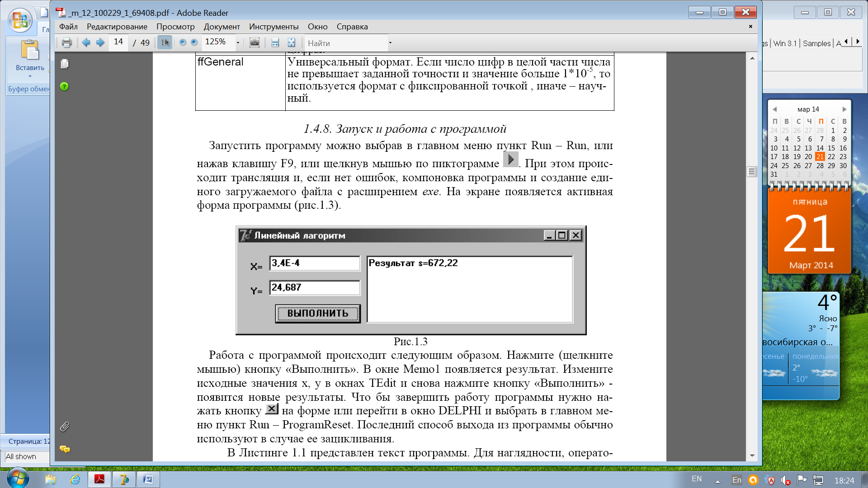This screenshot has width=868, height=488.
Task: Go to previous month in calendar gadget
Action: [774, 109]
